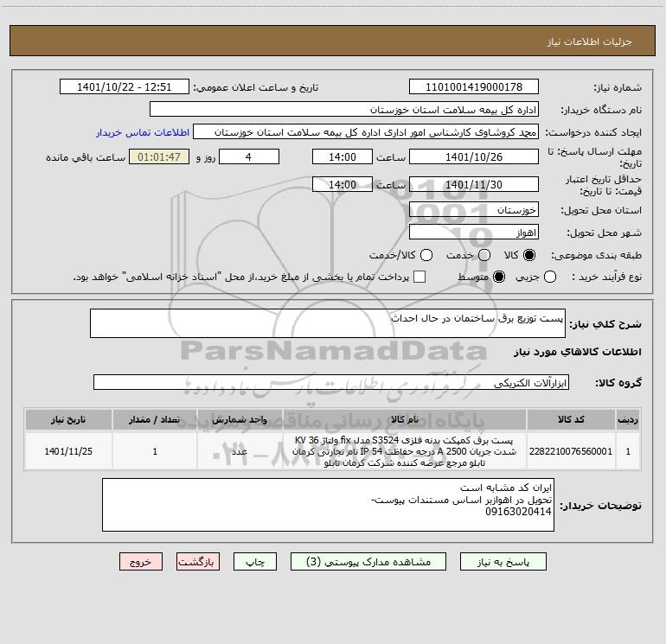666x644 pixels.
Task: Click product code 2282210076560001 cell
Action: pos(571,451)
